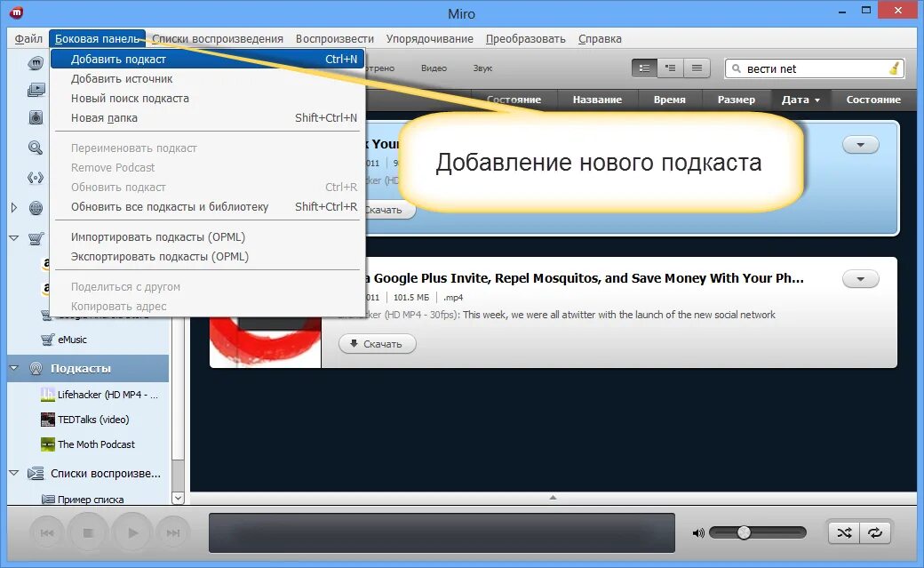Viewport: 924px width, 568px height.
Task: Click the shopping cart stores icon
Action: (36, 238)
